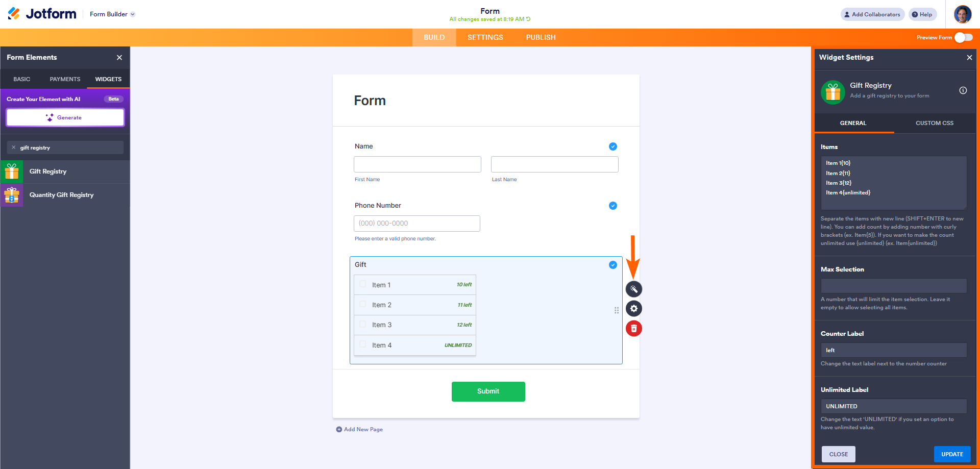Open the Settings tab
980x469 pixels.
pyautogui.click(x=485, y=37)
